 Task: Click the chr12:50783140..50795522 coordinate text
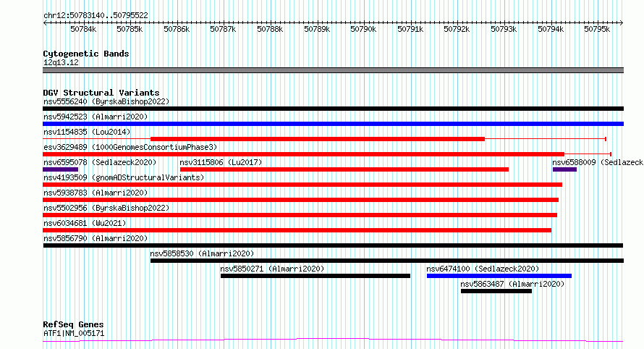(x=96, y=15)
